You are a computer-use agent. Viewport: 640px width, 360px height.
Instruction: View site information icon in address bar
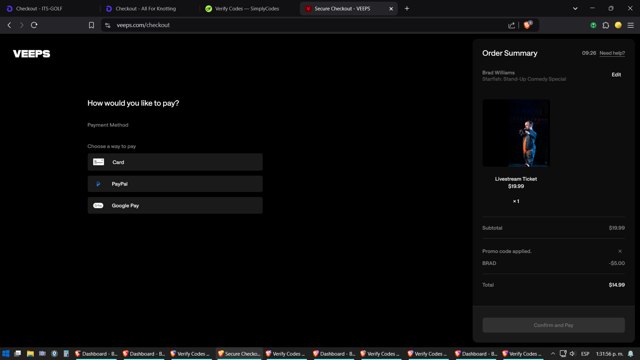click(108, 25)
